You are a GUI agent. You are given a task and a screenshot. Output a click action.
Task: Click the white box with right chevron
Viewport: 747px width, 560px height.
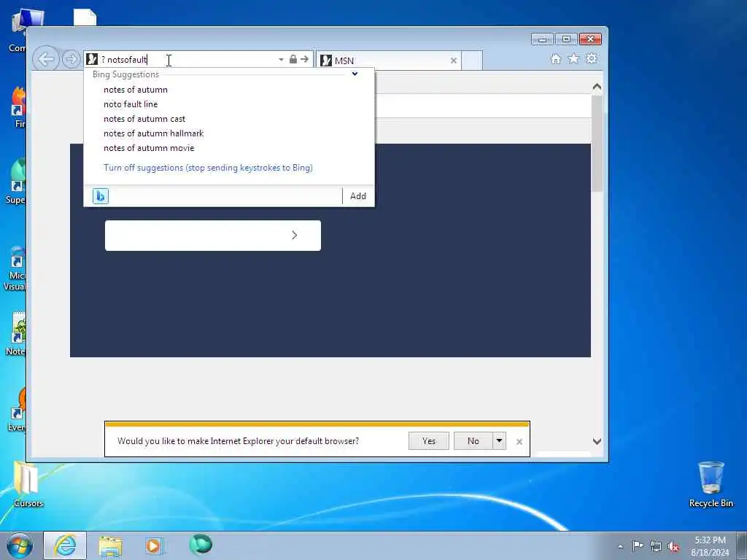(213, 236)
